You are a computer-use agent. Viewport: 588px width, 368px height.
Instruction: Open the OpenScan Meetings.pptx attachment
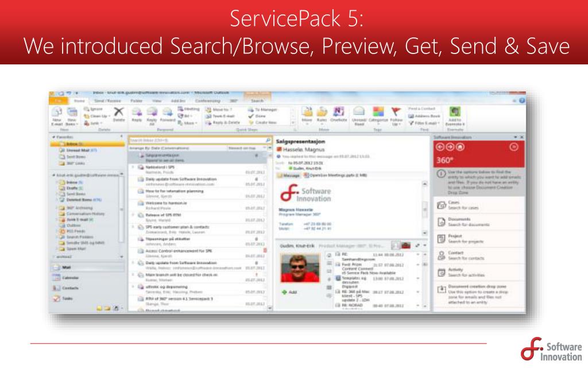(335, 175)
